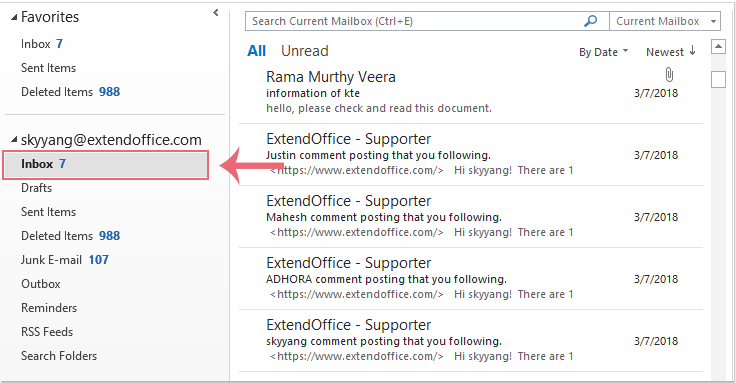
Task: Click the sort direction arrow beside Newest
Action: tap(692, 51)
